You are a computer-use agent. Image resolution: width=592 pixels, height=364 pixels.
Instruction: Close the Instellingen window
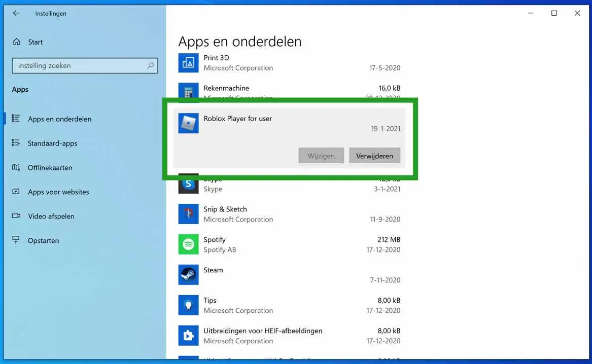tap(577, 13)
